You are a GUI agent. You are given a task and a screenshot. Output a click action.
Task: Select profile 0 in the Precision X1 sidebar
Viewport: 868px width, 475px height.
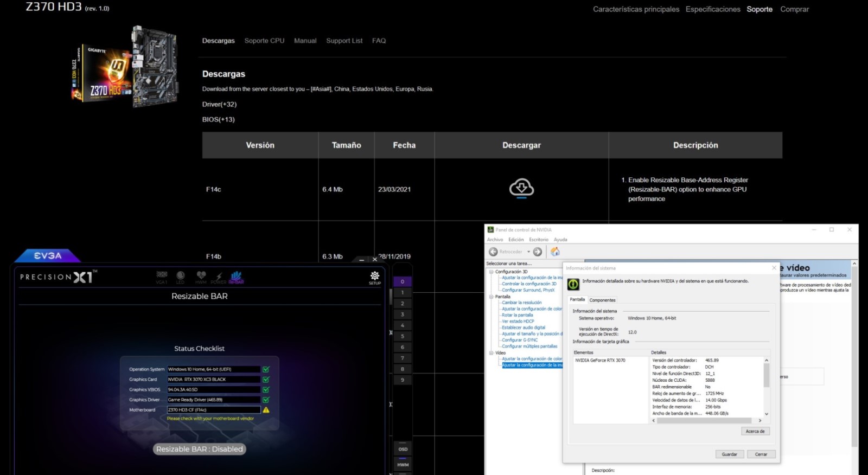tap(402, 281)
